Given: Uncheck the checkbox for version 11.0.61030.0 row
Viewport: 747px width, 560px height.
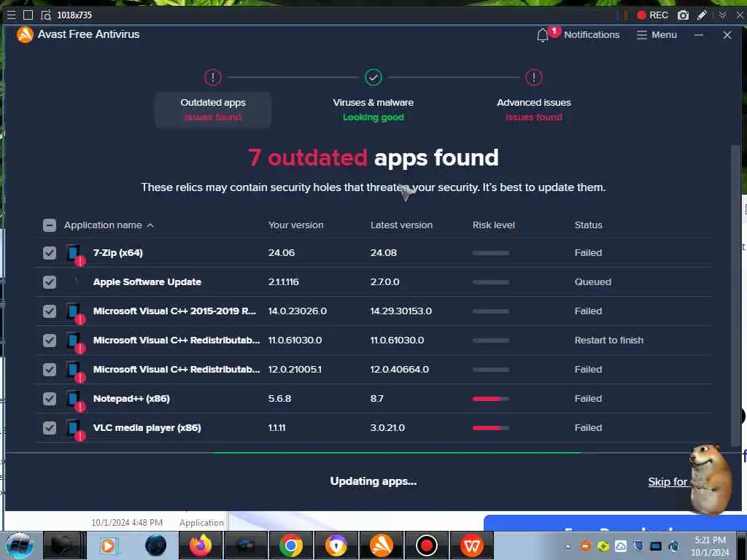Looking at the screenshot, I should [50, 340].
